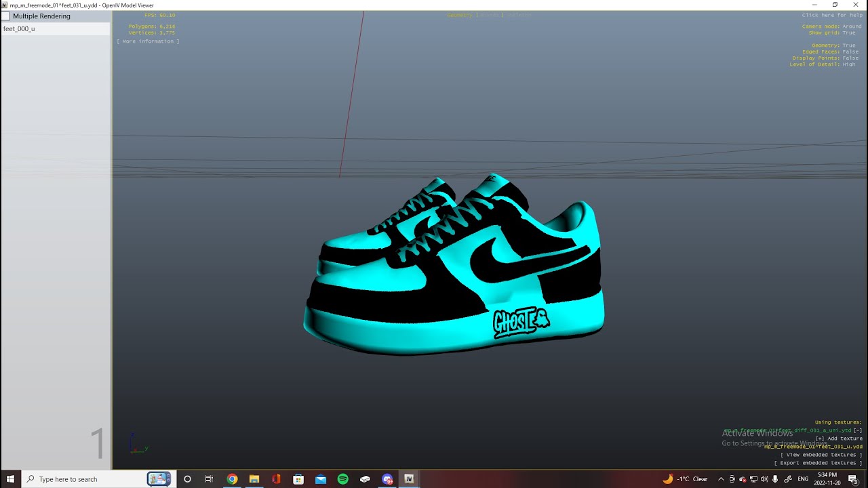The image size is (868, 488).
Task: Toggle the Display Points setting
Action: [x=825, y=58]
